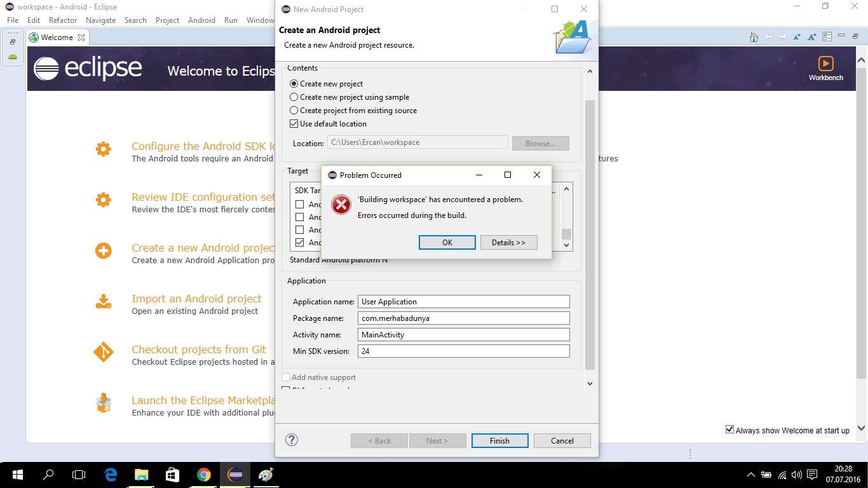
Task: Toggle the Add native support checkbox
Action: pyautogui.click(x=286, y=377)
